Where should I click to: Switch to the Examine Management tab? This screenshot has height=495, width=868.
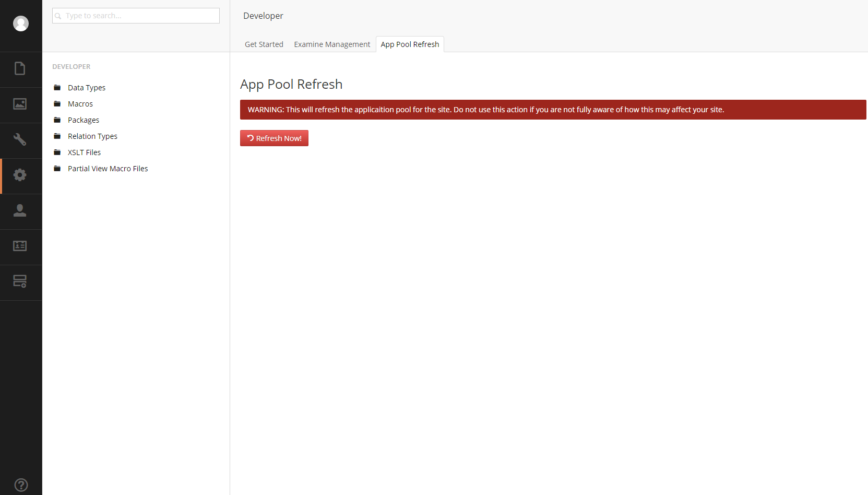pyautogui.click(x=332, y=44)
